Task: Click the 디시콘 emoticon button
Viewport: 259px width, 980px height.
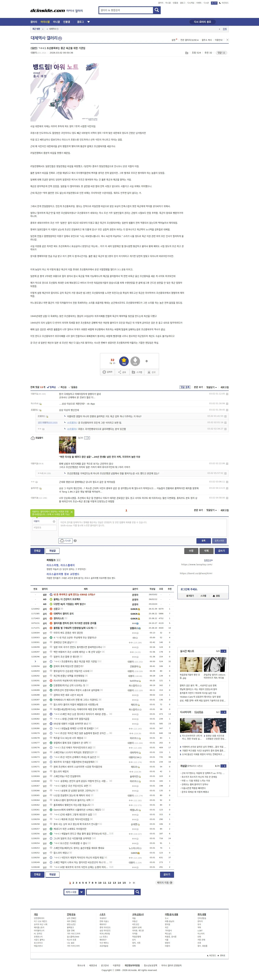Action: [x=65, y=541]
